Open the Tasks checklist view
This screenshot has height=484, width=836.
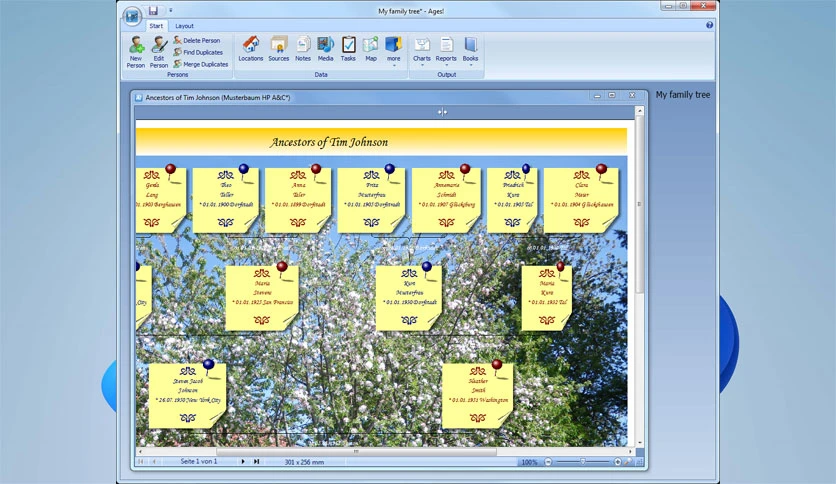coord(348,49)
